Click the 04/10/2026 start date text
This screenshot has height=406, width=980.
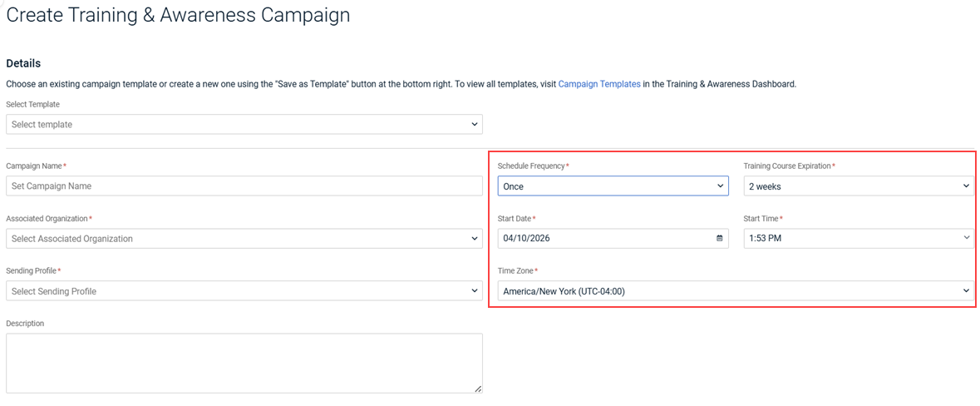527,239
